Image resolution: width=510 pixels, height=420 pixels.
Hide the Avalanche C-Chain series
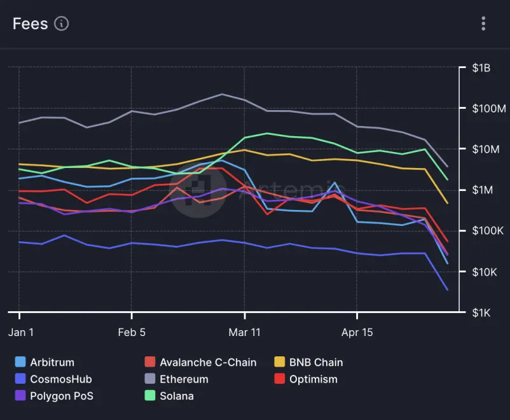pyautogui.click(x=200, y=362)
